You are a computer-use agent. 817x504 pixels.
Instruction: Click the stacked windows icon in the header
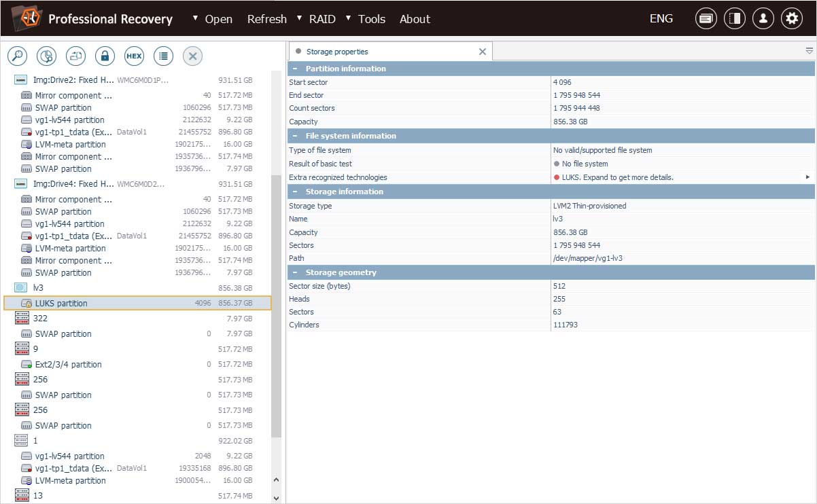[x=706, y=19]
